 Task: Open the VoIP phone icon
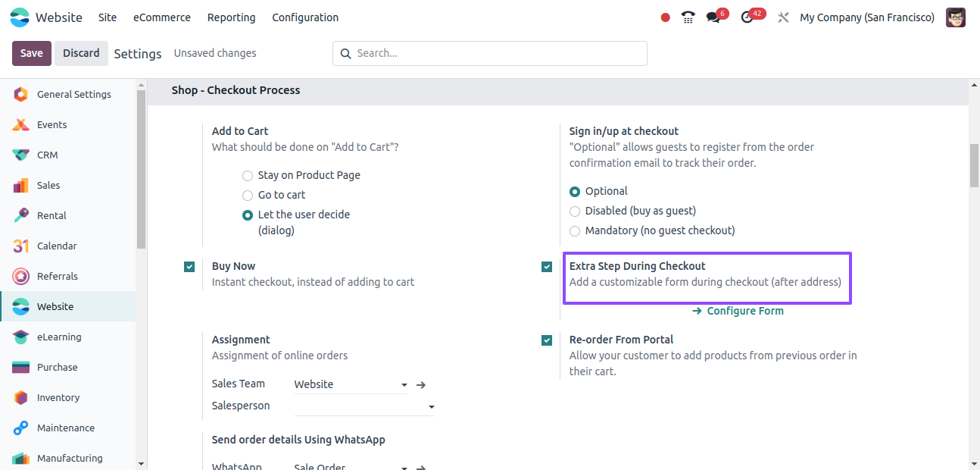[x=688, y=17]
